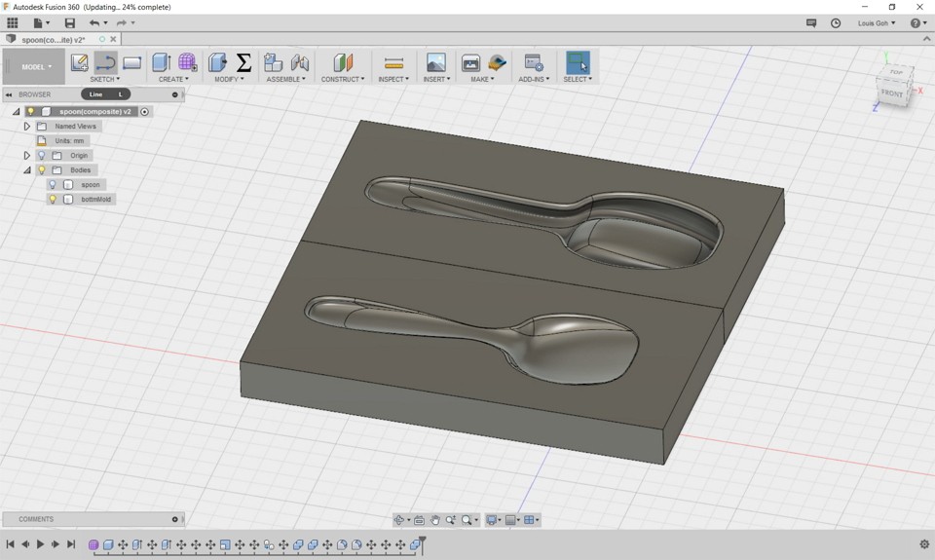The height and width of the screenshot is (560, 935).
Task: Select the New Component tool
Action: (x=273, y=62)
